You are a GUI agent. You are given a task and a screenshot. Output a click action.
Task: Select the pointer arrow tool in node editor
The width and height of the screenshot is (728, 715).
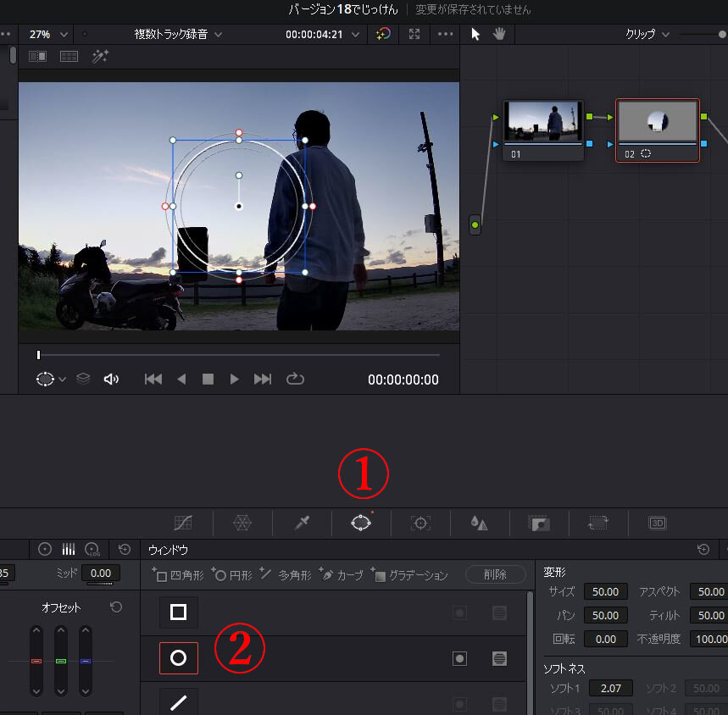point(475,34)
